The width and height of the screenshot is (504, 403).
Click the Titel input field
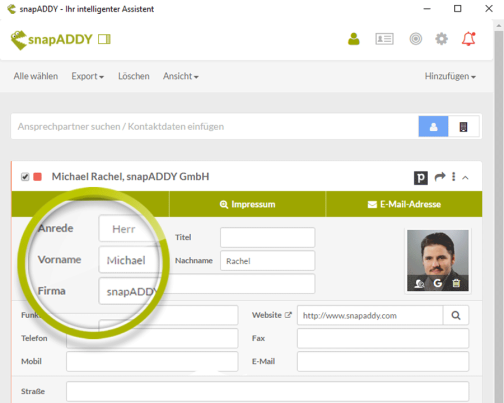(x=267, y=237)
